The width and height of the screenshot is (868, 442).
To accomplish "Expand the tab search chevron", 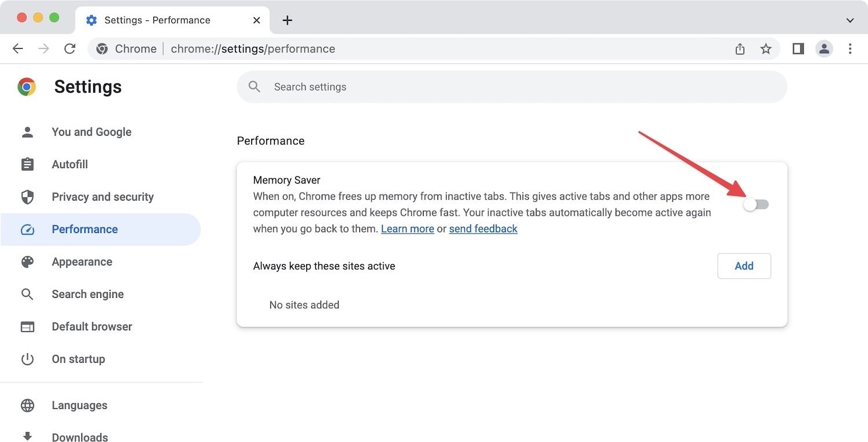I will pos(849,20).
